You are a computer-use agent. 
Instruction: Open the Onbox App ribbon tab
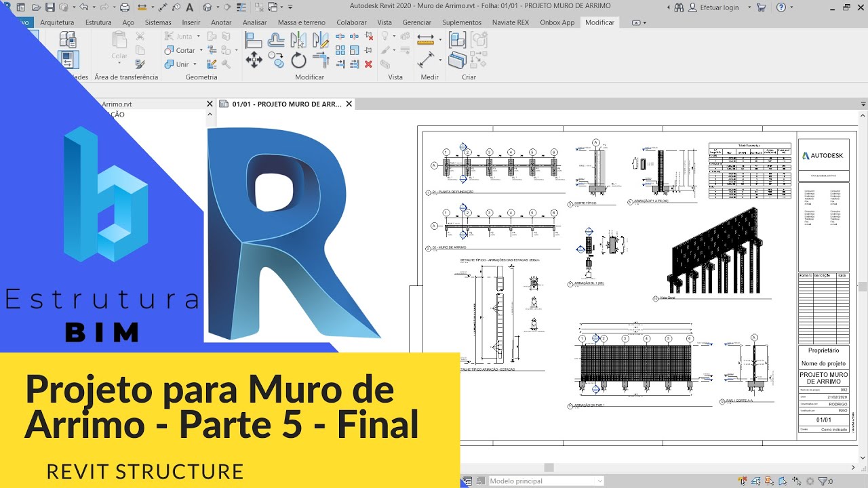(x=557, y=22)
